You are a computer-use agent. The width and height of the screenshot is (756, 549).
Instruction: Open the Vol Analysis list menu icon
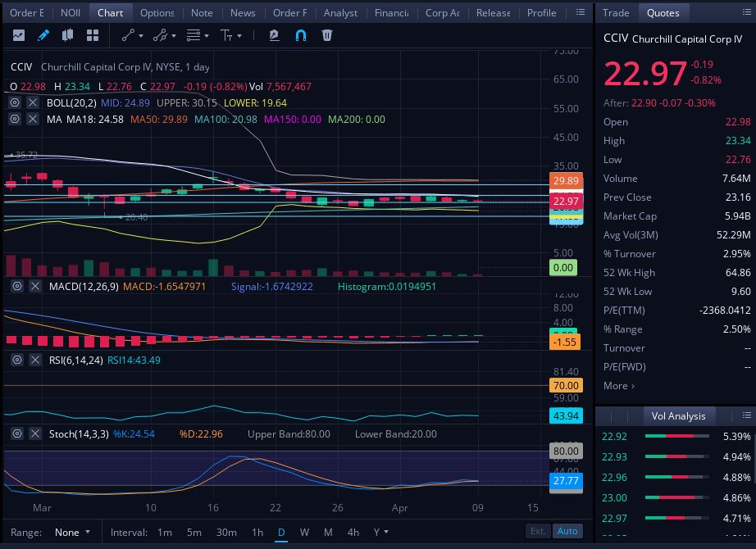747,415
